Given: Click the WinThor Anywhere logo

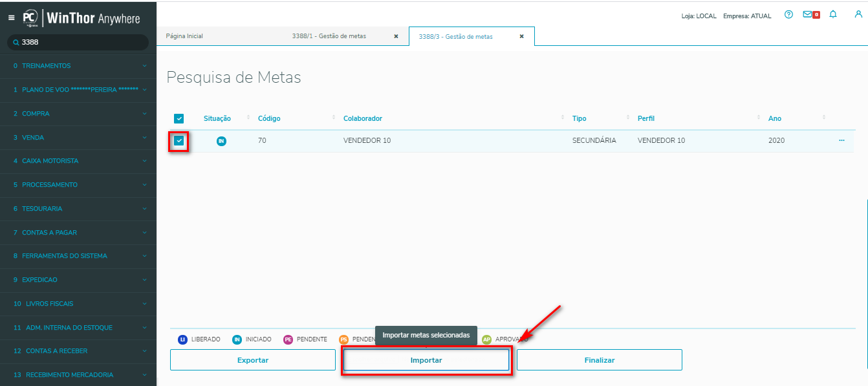Looking at the screenshot, I should coord(81,18).
